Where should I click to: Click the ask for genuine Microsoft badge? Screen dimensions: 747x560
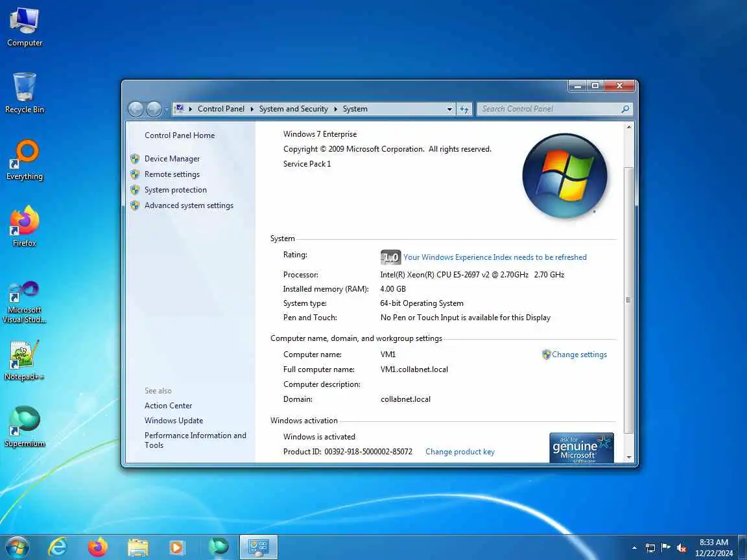[581, 448]
